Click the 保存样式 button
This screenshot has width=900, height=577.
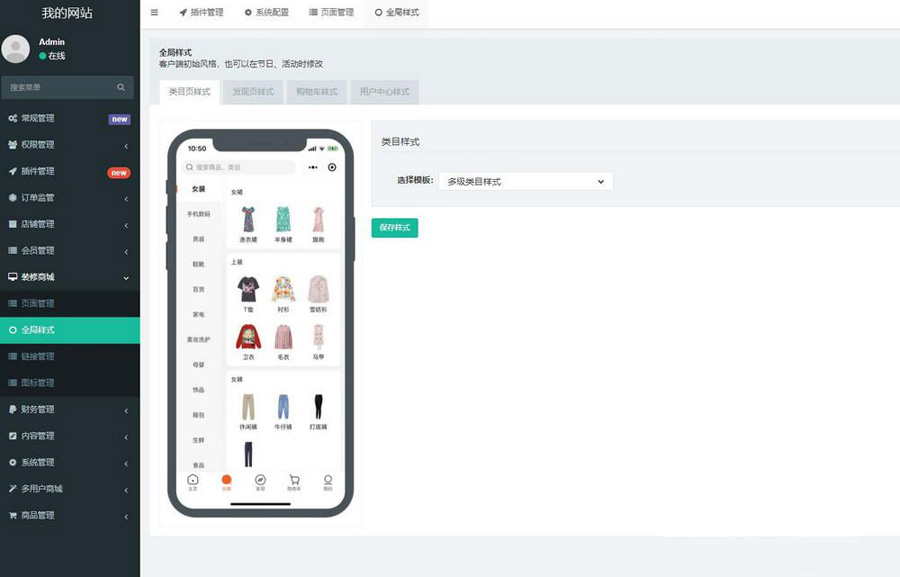(394, 228)
